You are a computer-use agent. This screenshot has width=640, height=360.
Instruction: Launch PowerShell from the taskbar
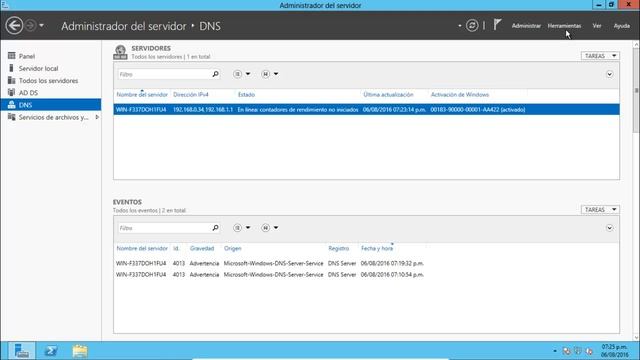tap(51, 351)
